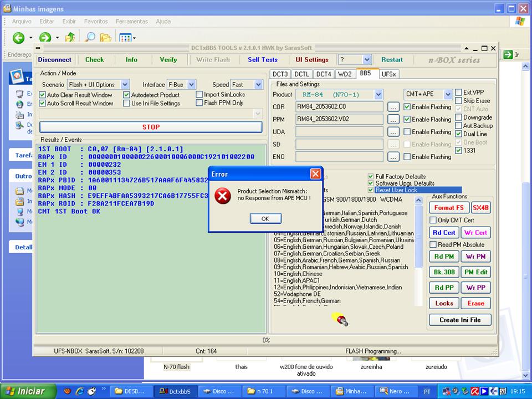Open the Product RM-84 dropdown

[x=378, y=94]
